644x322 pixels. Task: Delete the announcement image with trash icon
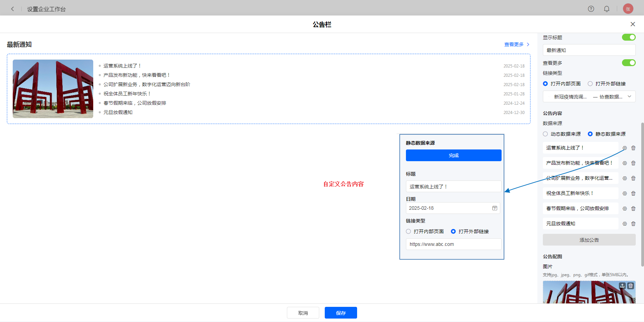click(631, 286)
